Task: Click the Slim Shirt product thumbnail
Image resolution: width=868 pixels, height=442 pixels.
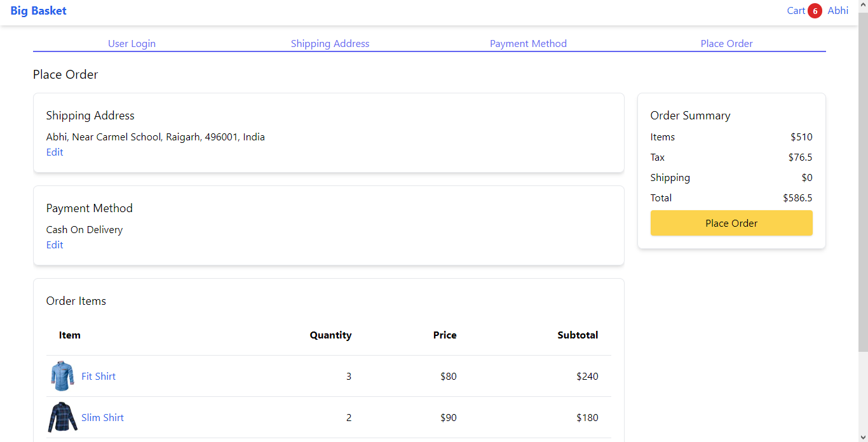Action: [x=62, y=417]
